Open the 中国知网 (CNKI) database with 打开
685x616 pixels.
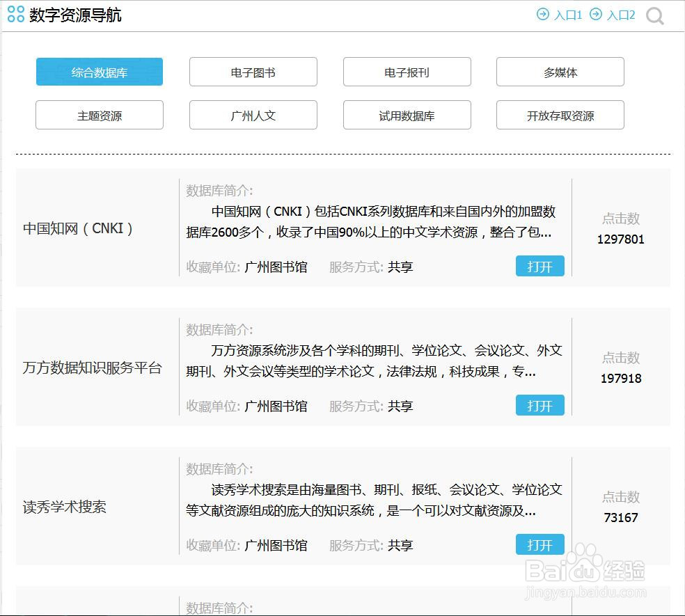click(540, 266)
